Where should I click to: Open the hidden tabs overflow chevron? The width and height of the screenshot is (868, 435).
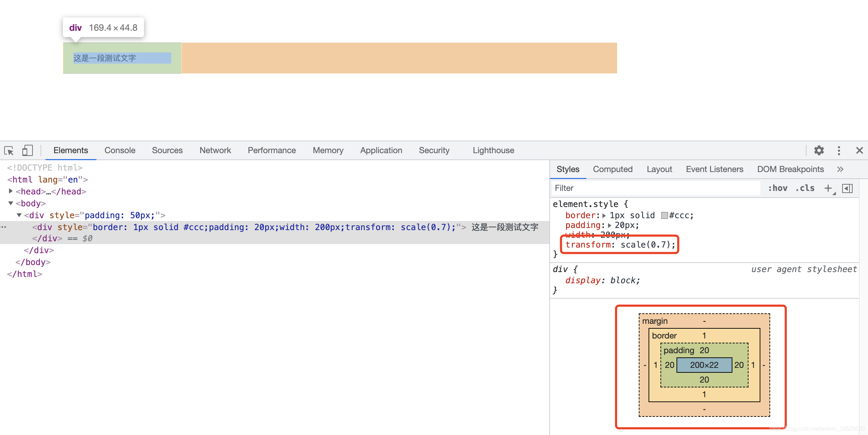[841, 169]
